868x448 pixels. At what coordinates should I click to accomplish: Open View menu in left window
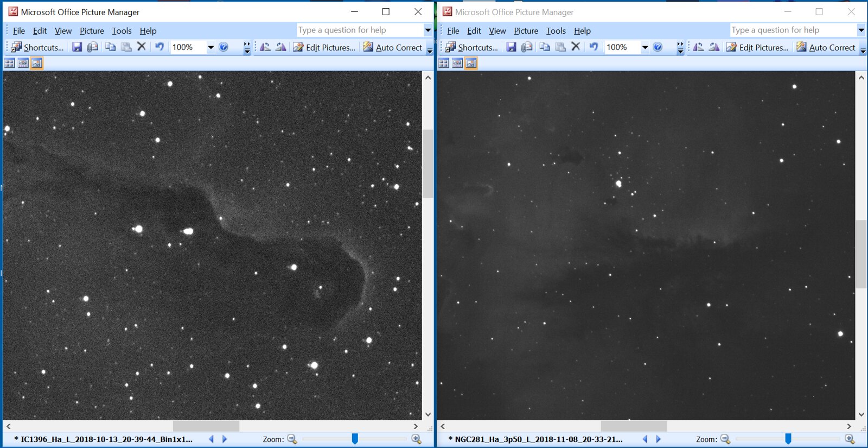(63, 31)
